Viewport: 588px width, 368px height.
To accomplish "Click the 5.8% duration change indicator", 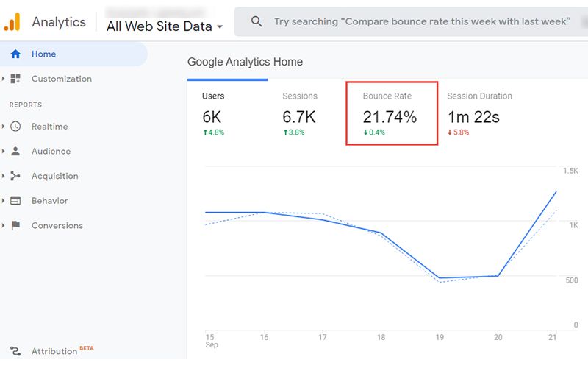I will click(458, 132).
